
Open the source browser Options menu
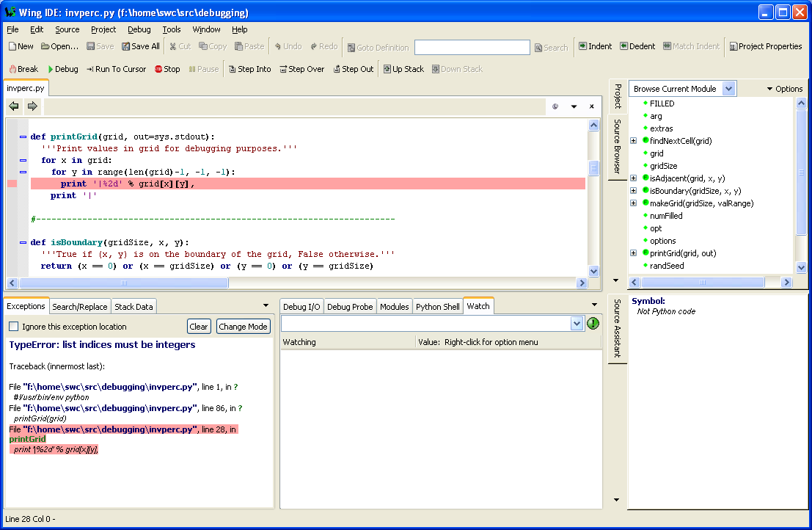pos(785,89)
